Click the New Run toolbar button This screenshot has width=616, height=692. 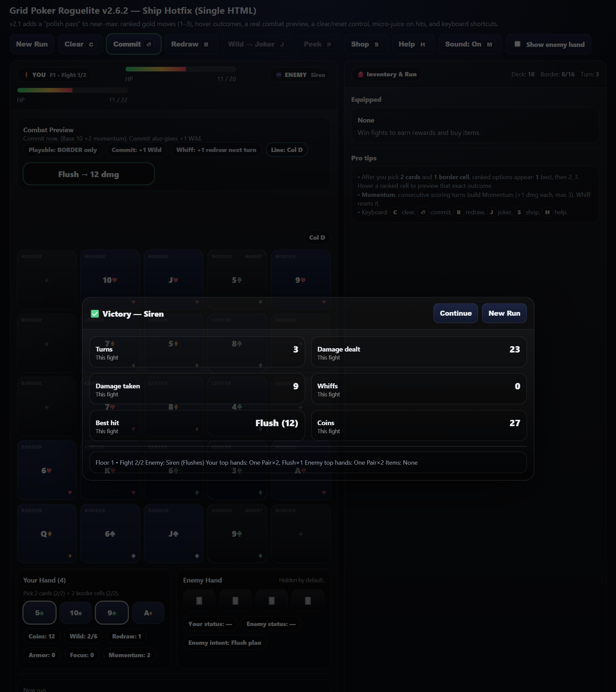click(32, 44)
